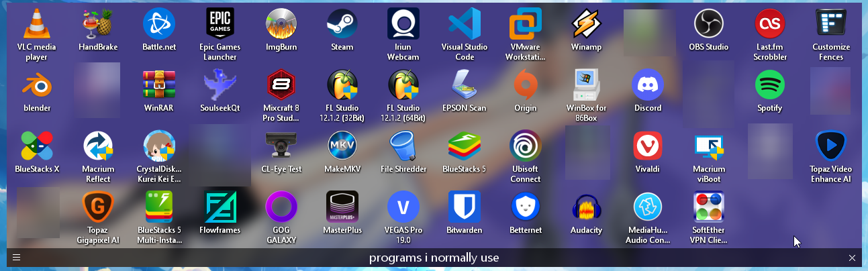This screenshot has width=868, height=271.
Task: Open the BlueStacks 5 shortcut
Action: point(465,147)
